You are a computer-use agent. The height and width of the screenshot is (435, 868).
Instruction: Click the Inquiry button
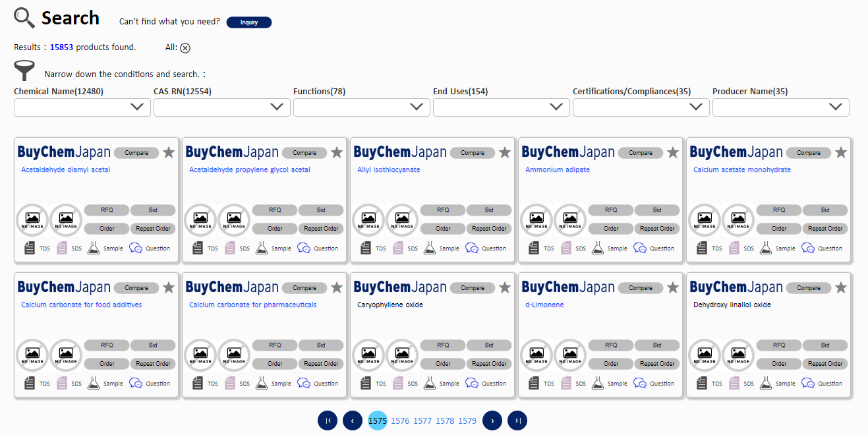click(x=249, y=22)
